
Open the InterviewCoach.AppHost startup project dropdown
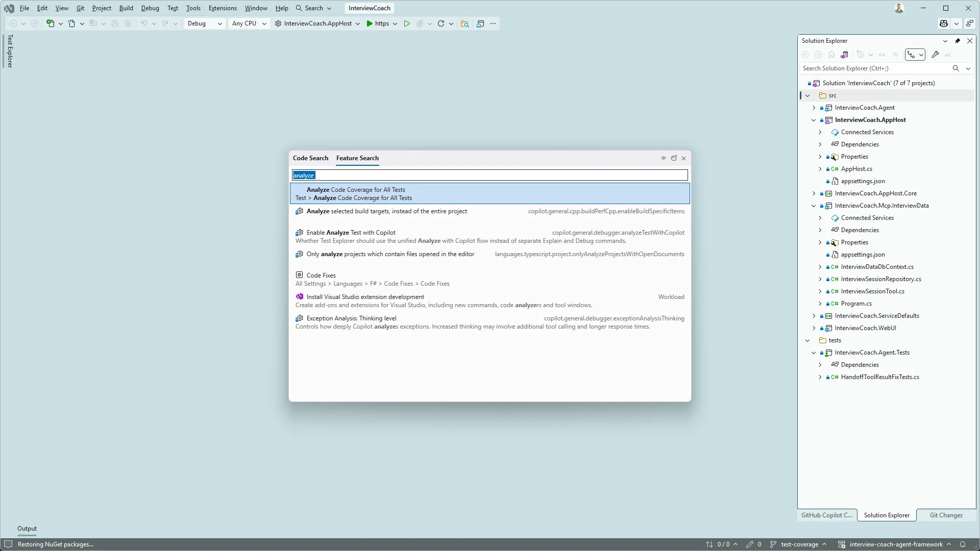click(317, 23)
